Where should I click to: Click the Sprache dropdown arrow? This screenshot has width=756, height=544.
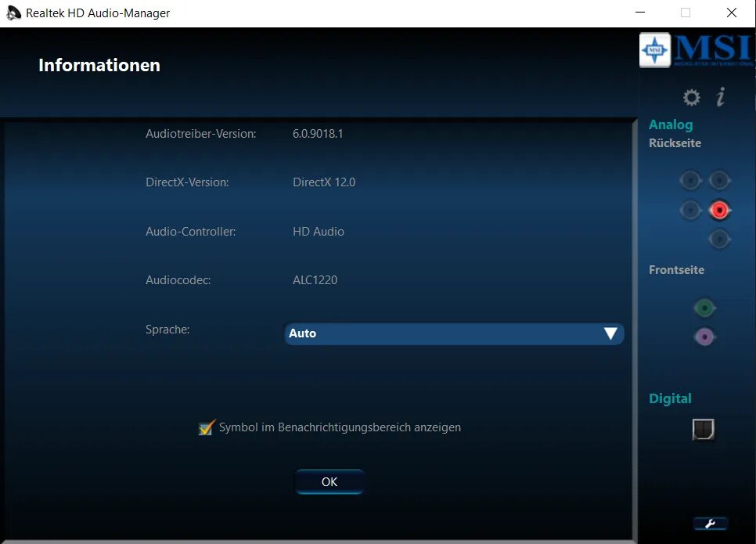(610, 333)
